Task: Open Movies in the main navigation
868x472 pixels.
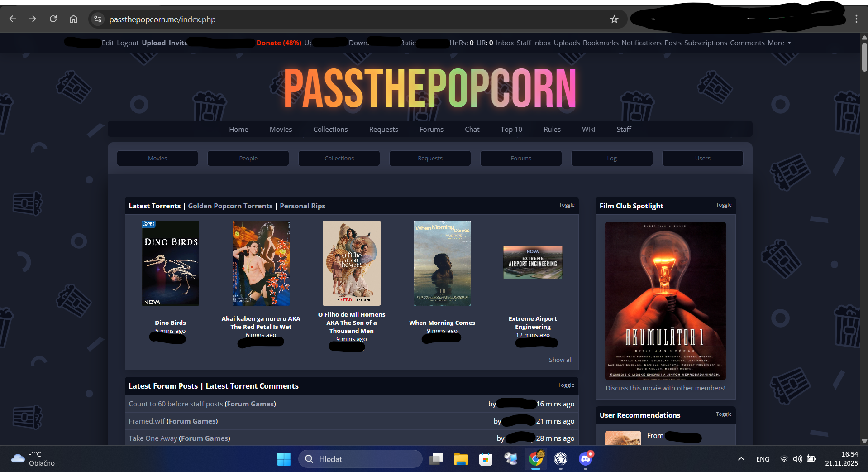Action: click(x=281, y=129)
